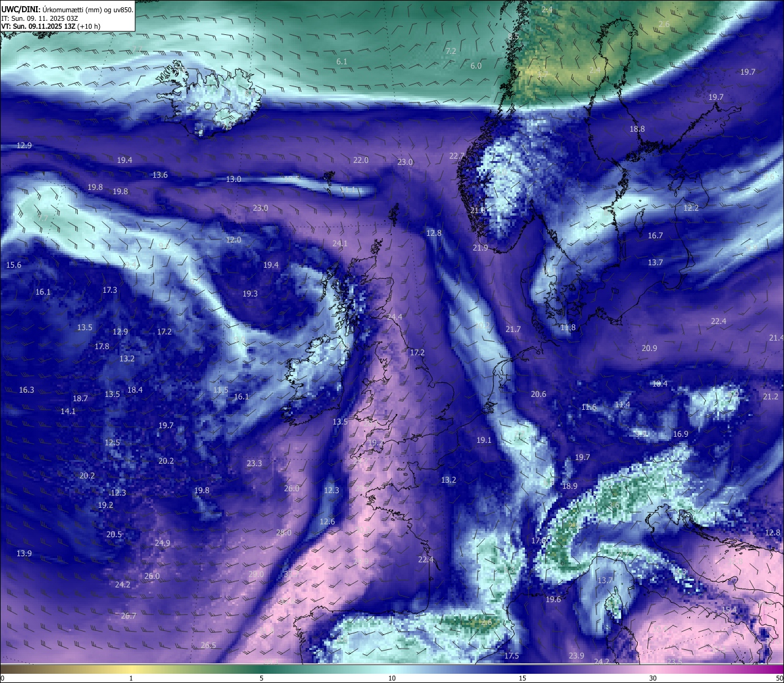Select the 12.6 value label
The width and height of the screenshot is (784, 683).
coord(327,522)
